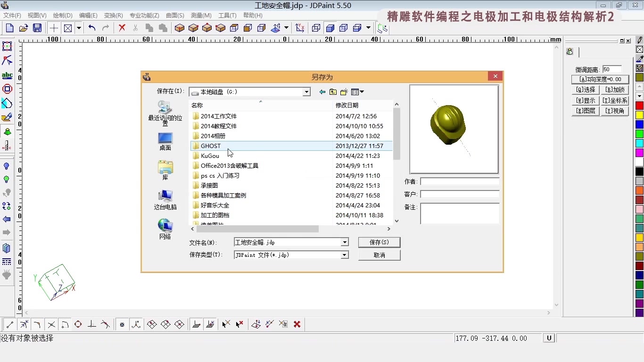The height and width of the screenshot is (362, 644).
Task: Click the 保存(S) button
Action: [379, 242]
